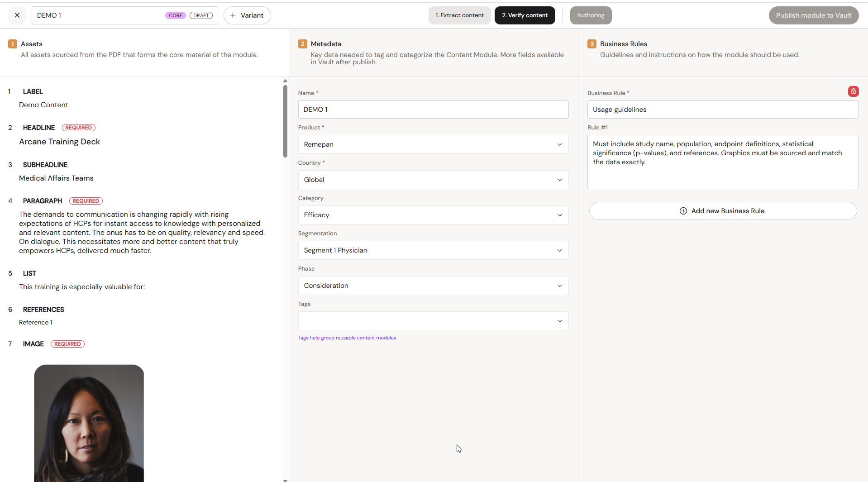The image size is (868, 482).
Task: Click the scrollbar down arrow in Assets panel
Action: point(285,480)
